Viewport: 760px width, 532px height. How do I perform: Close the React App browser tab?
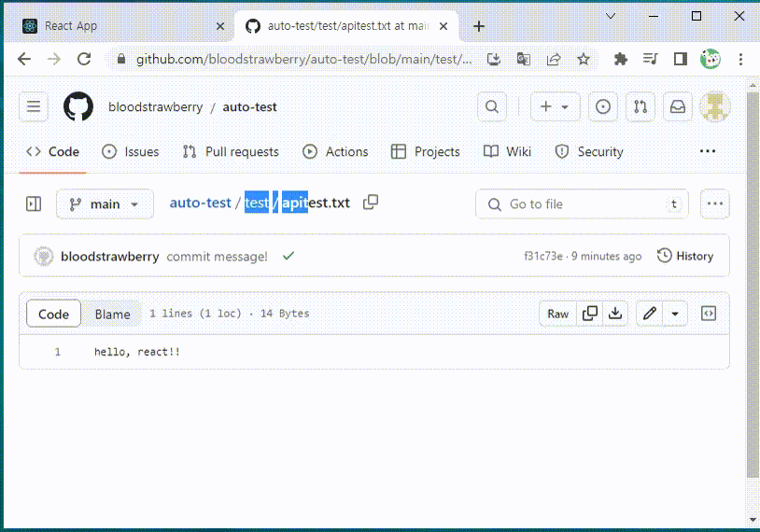tap(220, 26)
